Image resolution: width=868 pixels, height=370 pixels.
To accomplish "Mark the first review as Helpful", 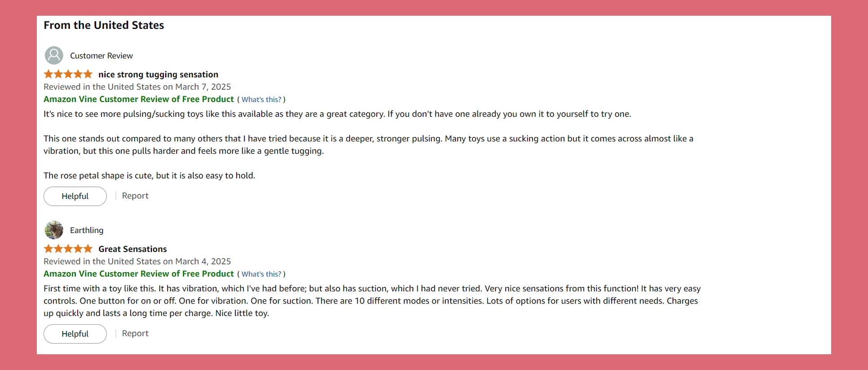I will (75, 196).
